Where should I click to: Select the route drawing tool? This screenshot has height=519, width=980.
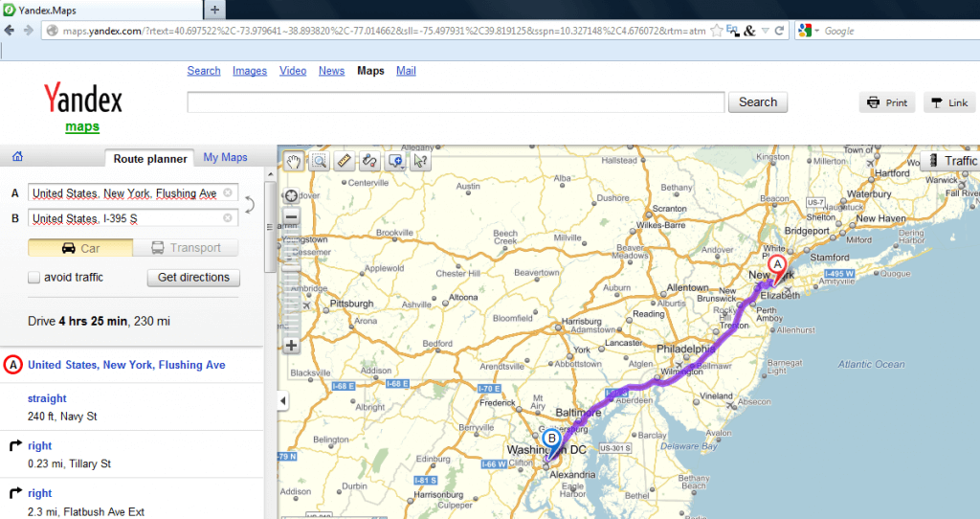point(369,161)
